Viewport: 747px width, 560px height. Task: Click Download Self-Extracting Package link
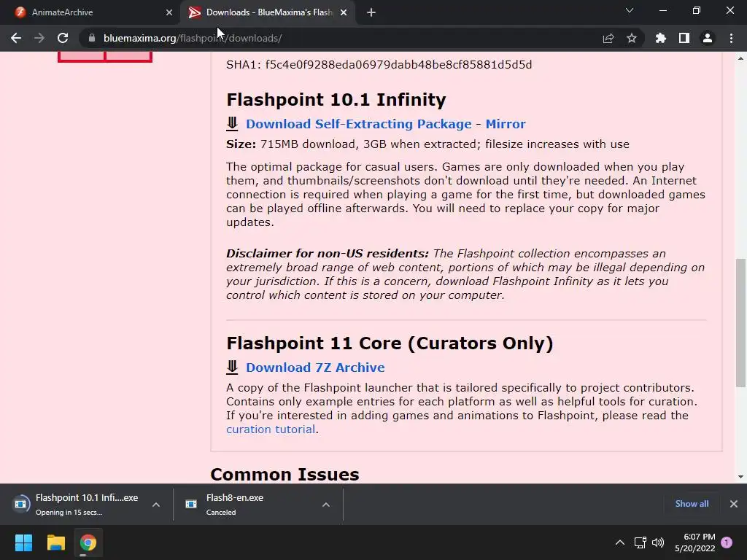click(358, 124)
